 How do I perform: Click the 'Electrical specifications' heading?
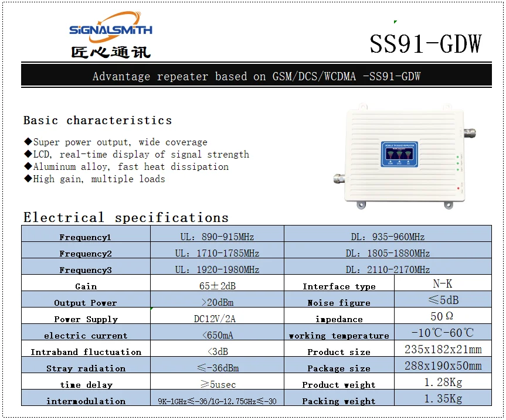126,217
